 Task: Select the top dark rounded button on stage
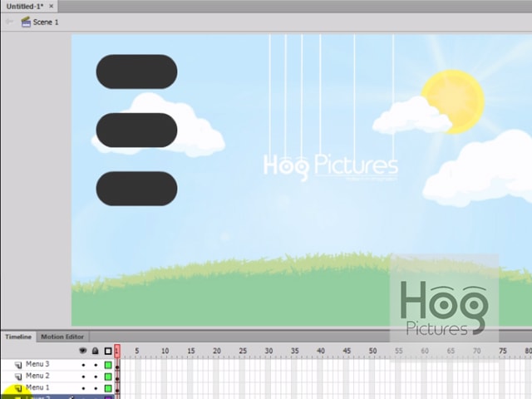136,71
